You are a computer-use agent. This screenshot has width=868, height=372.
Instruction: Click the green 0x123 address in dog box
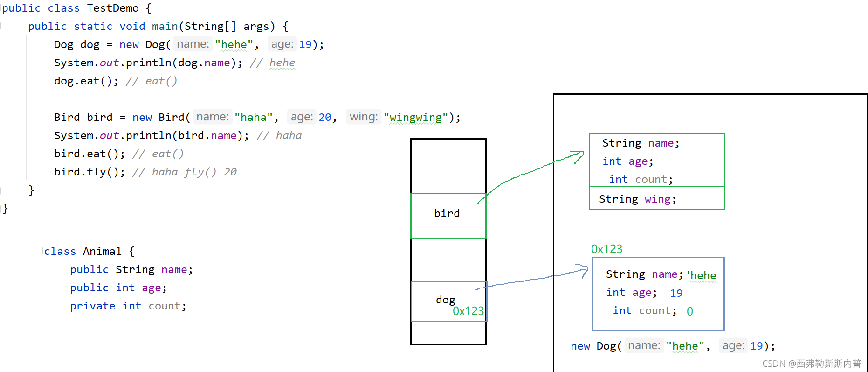coord(468,311)
